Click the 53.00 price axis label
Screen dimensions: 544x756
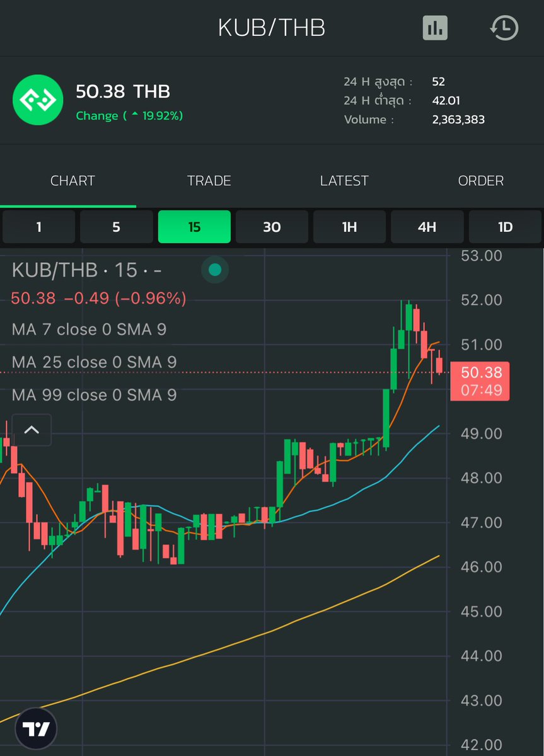pos(481,256)
